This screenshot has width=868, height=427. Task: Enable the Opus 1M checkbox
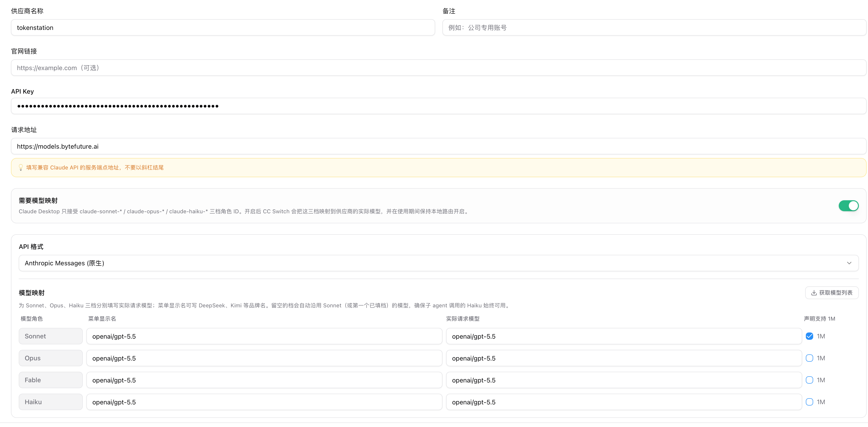click(809, 358)
